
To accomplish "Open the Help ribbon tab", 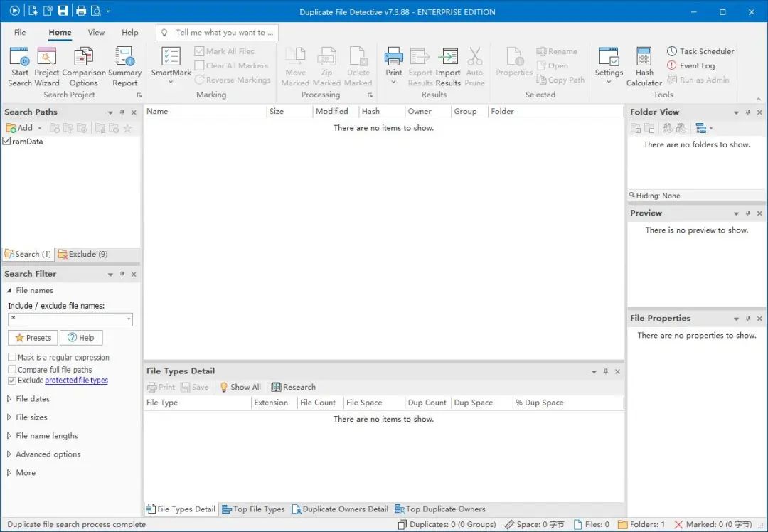I will pos(130,32).
